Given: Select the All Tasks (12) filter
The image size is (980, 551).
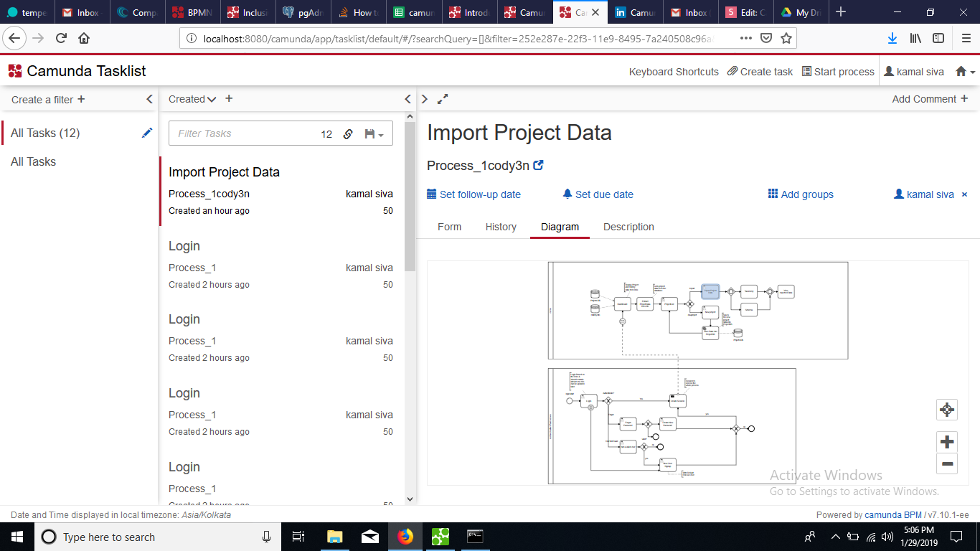Looking at the screenshot, I should point(45,133).
